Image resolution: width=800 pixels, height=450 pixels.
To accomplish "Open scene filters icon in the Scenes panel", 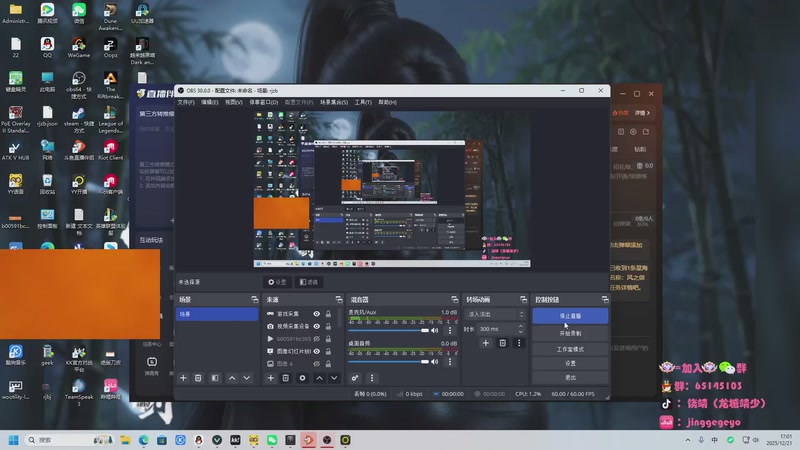I will [215, 378].
